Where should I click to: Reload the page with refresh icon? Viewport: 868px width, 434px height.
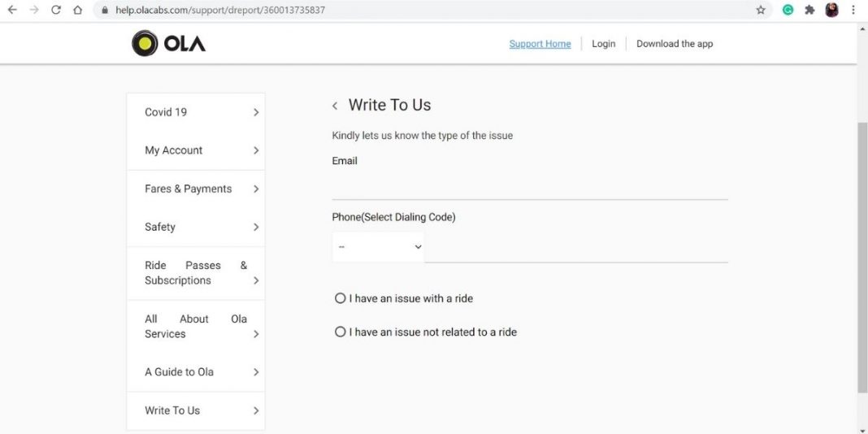(56, 10)
